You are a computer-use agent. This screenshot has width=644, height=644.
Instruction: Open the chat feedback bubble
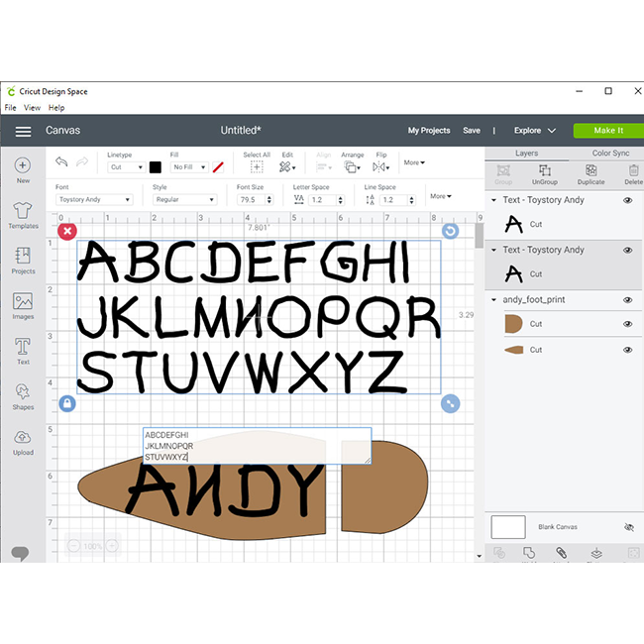tap(20, 553)
